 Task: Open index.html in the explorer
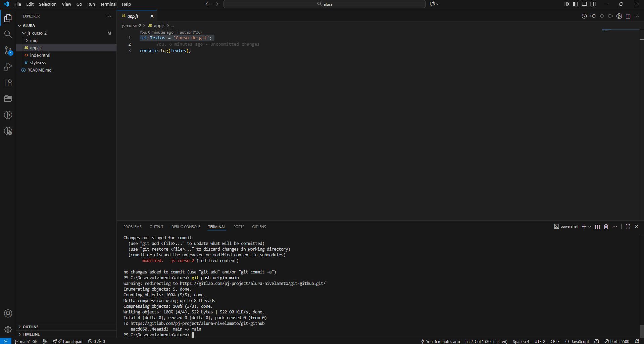[x=40, y=55]
